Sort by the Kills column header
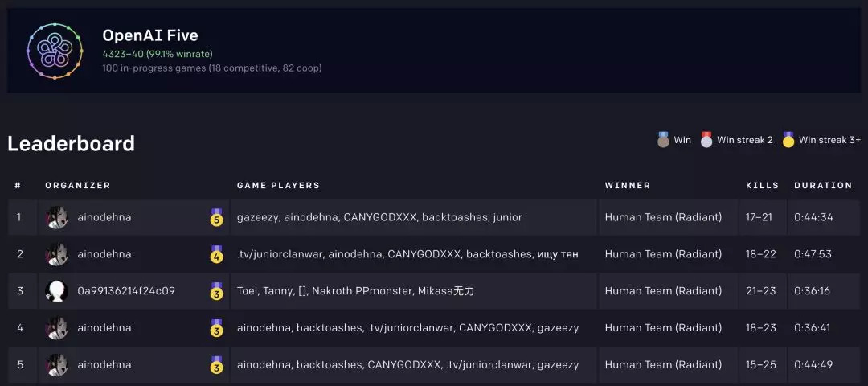This screenshot has height=386, width=868. tap(762, 185)
